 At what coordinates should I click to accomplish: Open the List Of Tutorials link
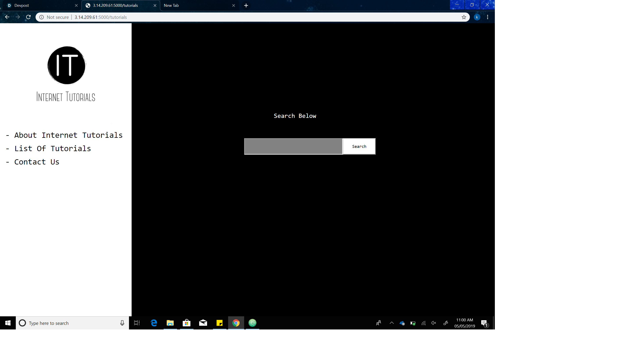pyautogui.click(x=52, y=149)
